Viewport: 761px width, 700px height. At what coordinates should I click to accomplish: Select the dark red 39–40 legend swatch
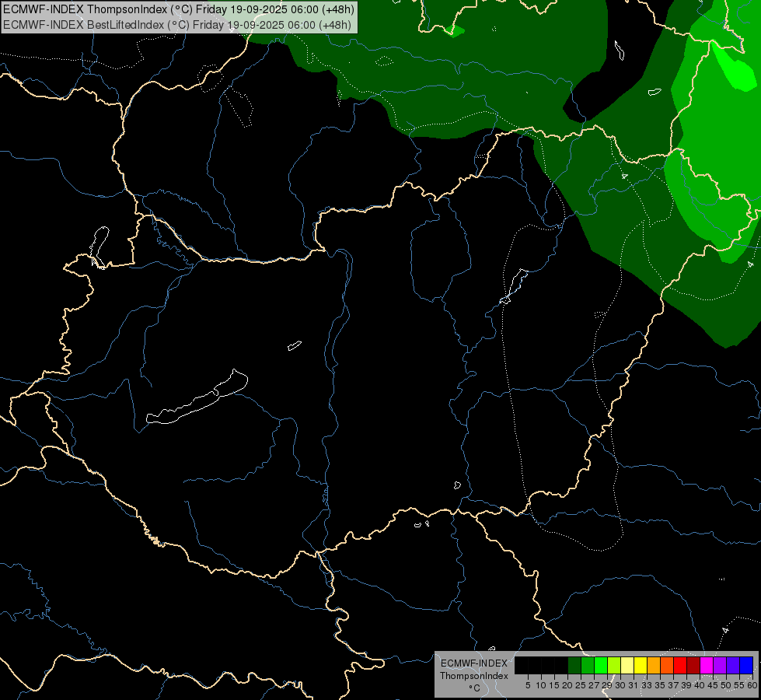tap(693, 665)
